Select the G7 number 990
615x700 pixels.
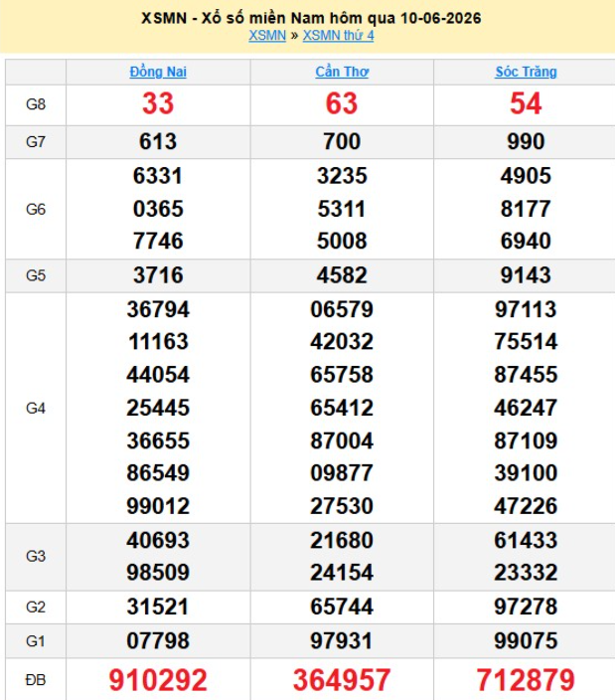526,141
